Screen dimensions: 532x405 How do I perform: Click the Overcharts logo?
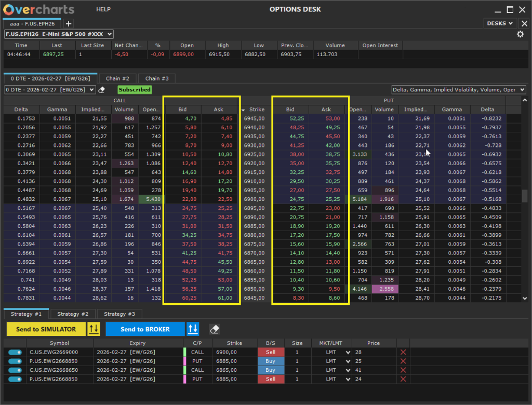38,9
